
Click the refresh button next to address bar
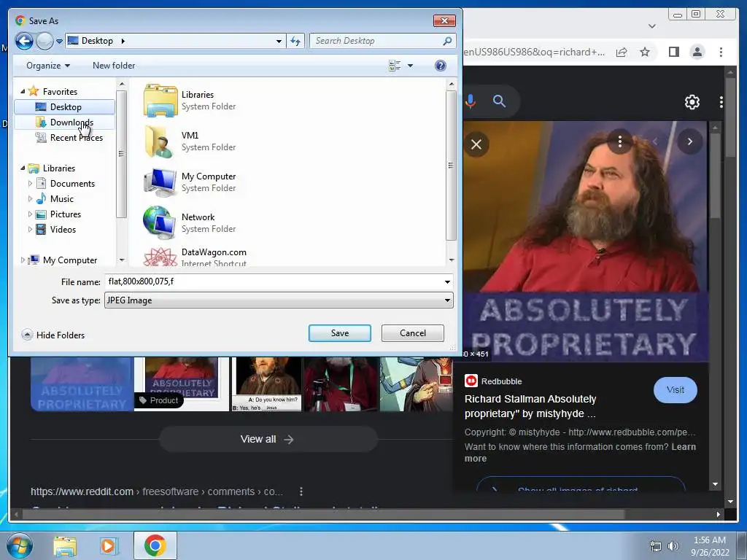(x=295, y=41)
